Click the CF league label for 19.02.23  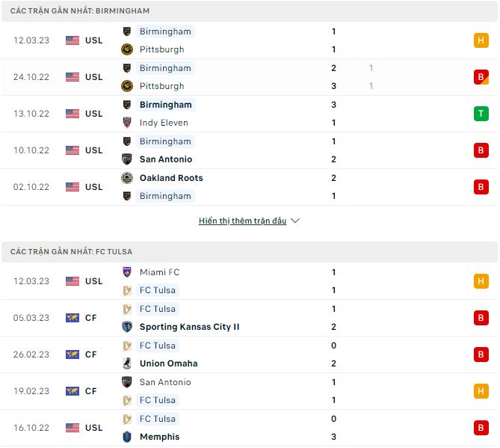(91, 391)
